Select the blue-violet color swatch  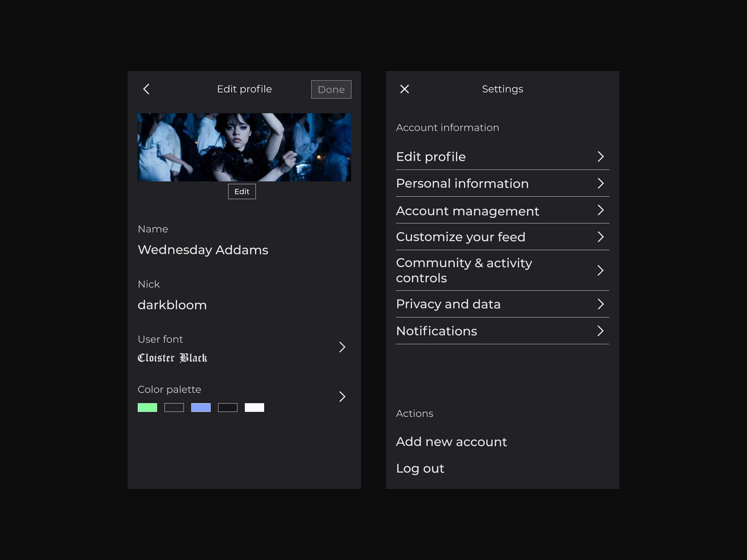pos(200,408)
